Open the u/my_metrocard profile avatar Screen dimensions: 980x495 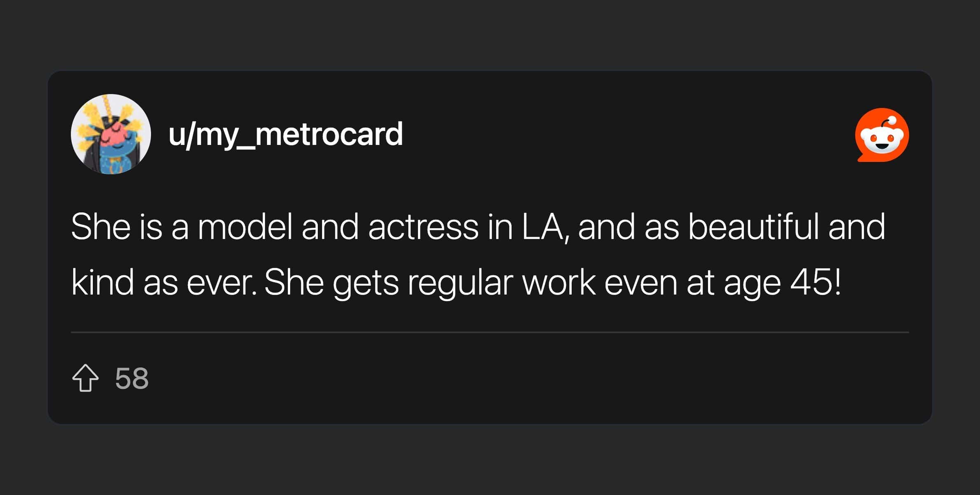pos(111,134)
